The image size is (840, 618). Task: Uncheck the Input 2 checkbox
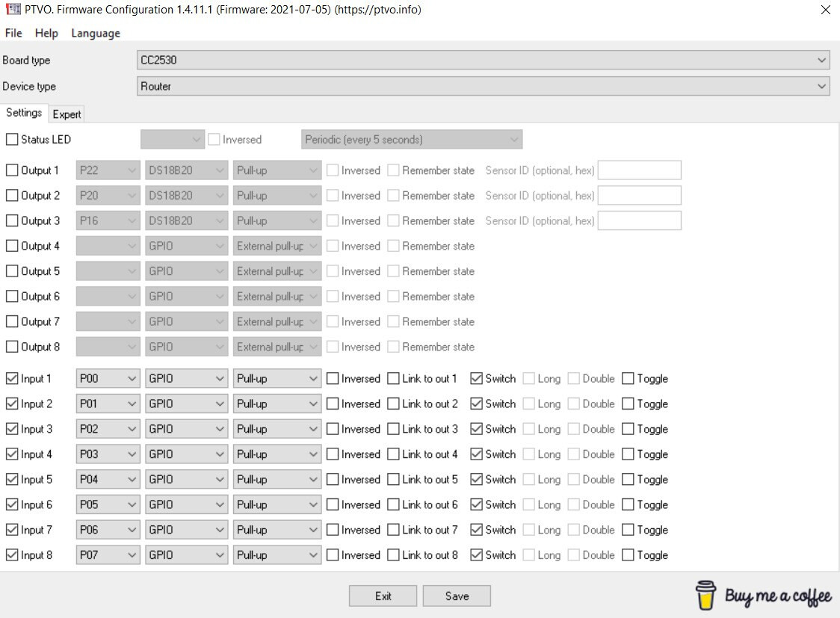tap(12, 404)
